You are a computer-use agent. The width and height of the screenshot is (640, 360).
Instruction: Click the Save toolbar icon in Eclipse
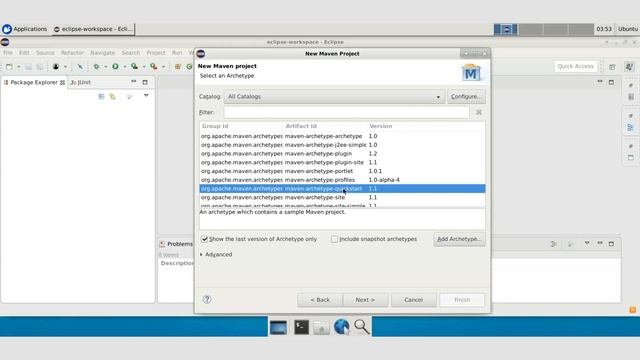[28, 67]
